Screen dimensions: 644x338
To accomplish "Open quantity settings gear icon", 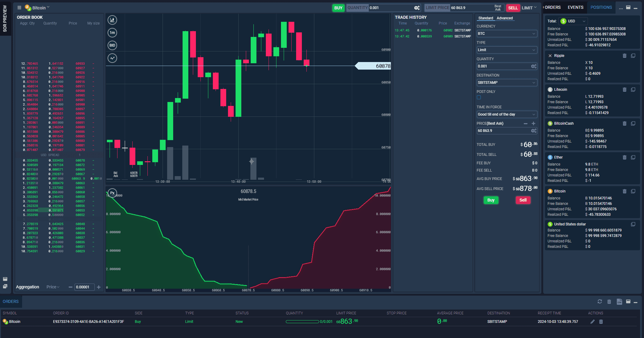I will pyautogui.click(x=534, y=66).
